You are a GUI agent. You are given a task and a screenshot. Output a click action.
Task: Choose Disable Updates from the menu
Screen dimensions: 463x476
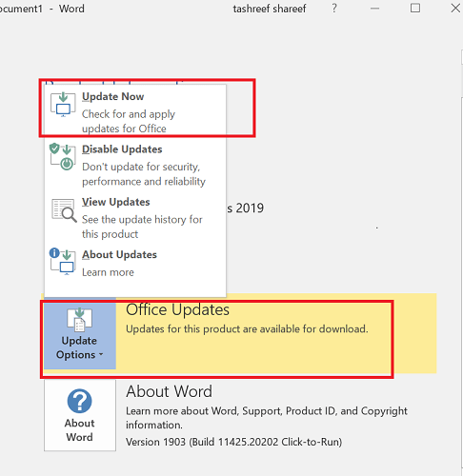135,165
